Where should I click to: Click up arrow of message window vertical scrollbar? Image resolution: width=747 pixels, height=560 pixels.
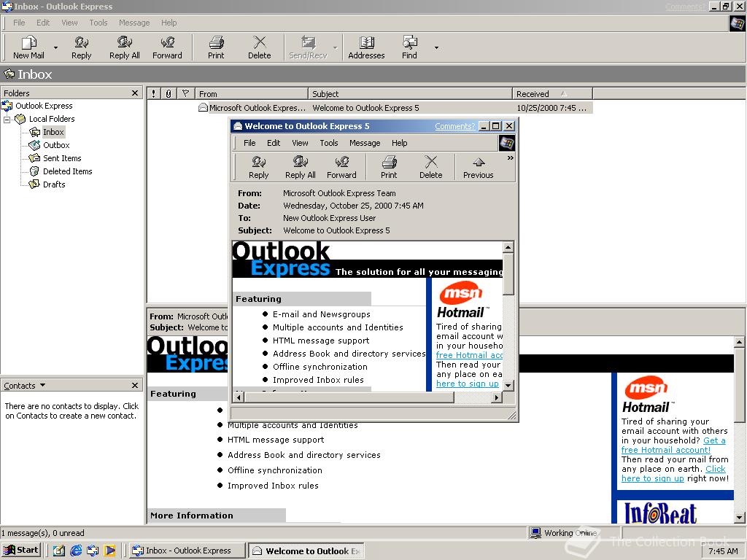tap(508, 247)
